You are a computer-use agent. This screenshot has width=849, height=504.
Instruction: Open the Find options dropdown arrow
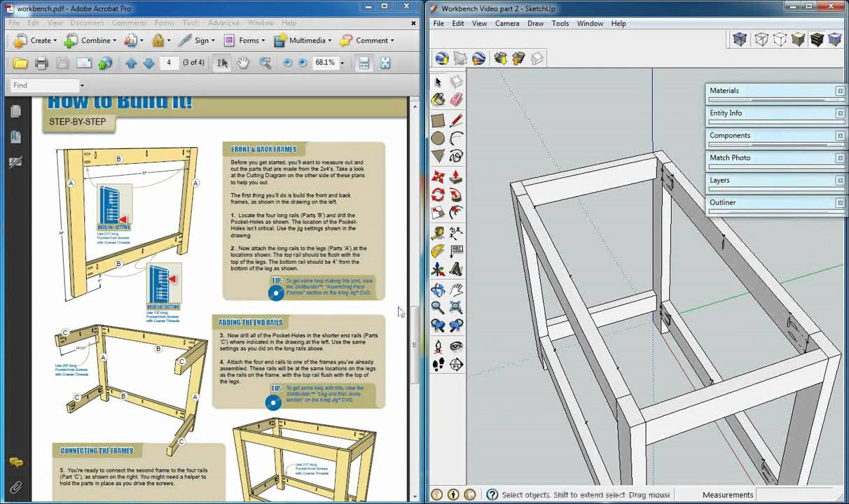81,85
